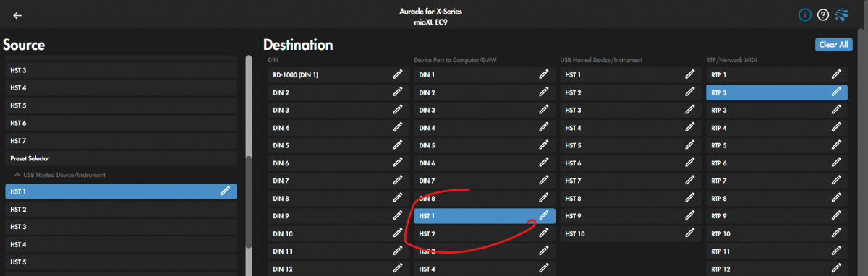Click the Device Port to Computer/DAW header
The height and width of the screenshot is (276, 868).
(456, 60)
